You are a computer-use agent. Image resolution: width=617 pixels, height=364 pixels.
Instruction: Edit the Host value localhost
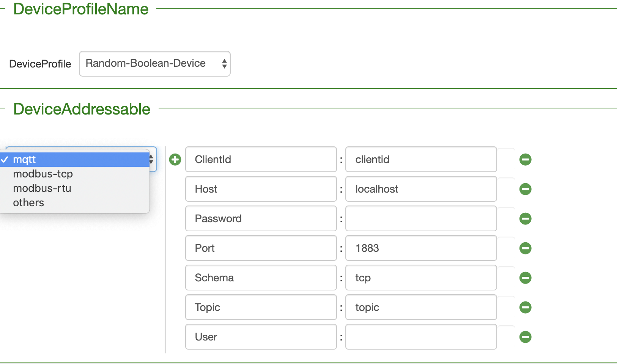point(420,189)
